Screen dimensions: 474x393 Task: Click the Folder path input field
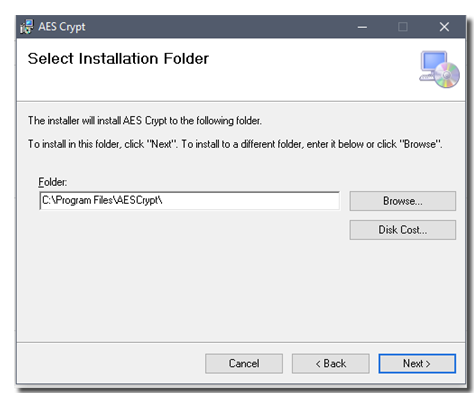[x=190, y=201]
